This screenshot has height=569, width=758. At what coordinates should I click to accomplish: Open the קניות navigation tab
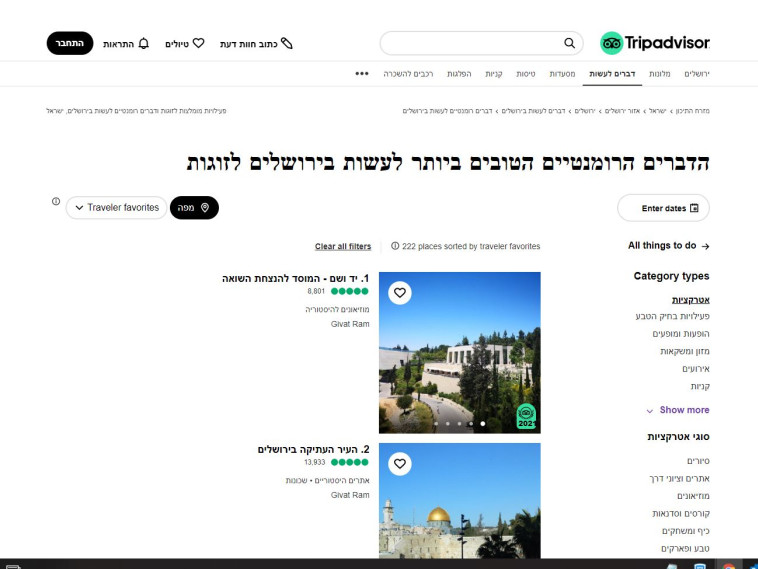494,73
